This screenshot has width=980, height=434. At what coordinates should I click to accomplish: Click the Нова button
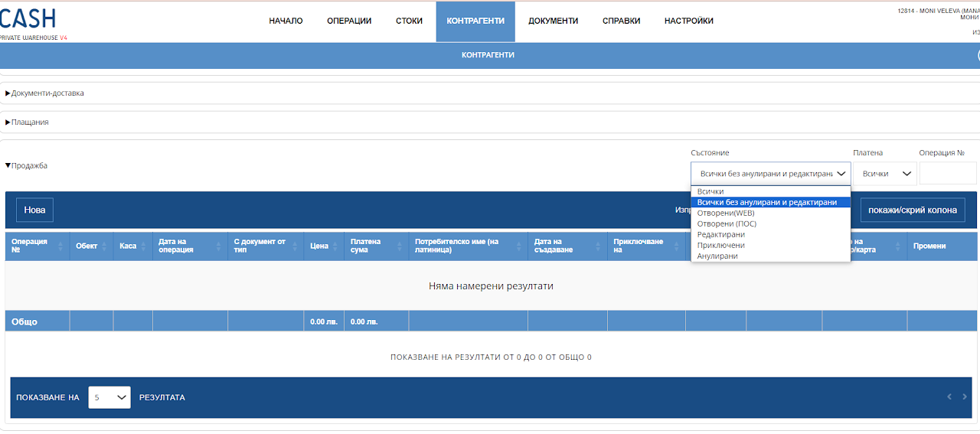[x=34, y=210]
